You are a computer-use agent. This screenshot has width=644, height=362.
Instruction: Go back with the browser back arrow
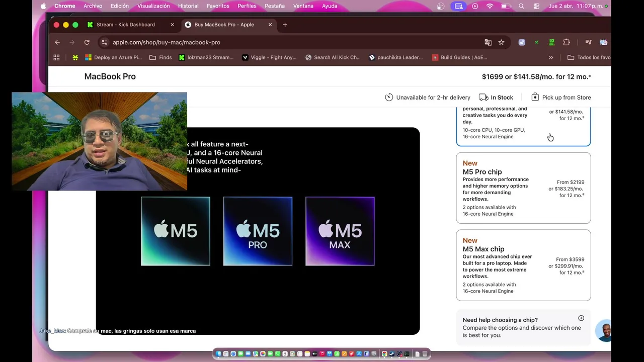[x=57, y=42]
